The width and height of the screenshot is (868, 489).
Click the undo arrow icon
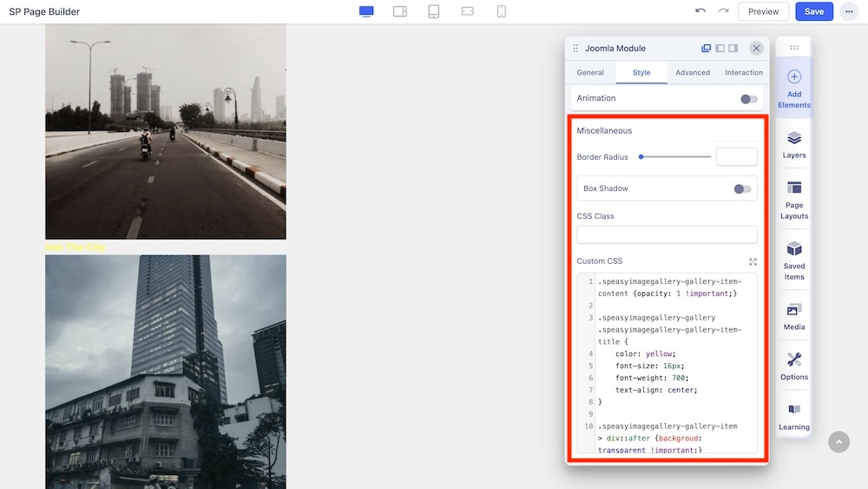click(700, 11)
